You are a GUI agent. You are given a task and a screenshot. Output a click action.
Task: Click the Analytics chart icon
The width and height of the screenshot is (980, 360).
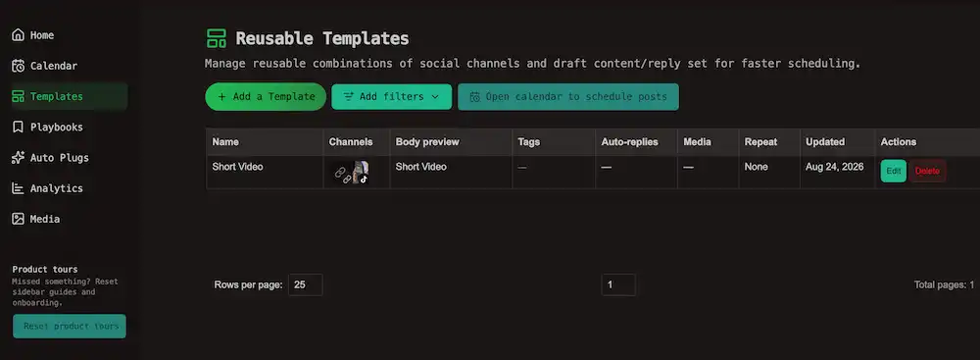[x=18, y=188]
